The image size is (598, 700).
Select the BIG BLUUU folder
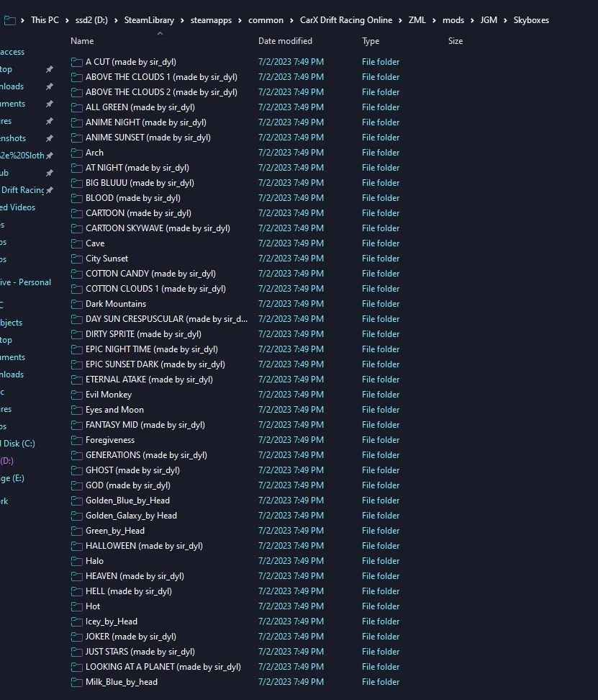coord(140,183)
